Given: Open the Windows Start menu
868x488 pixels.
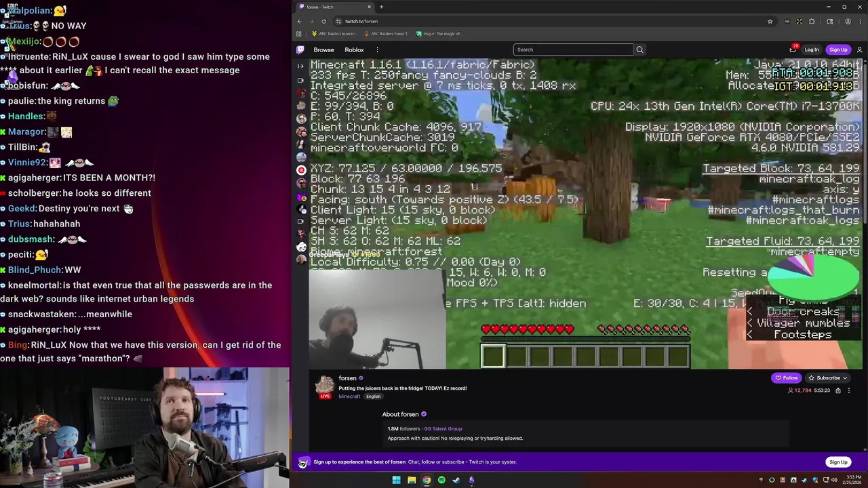Looking at the screenshot, I should 396,480.
